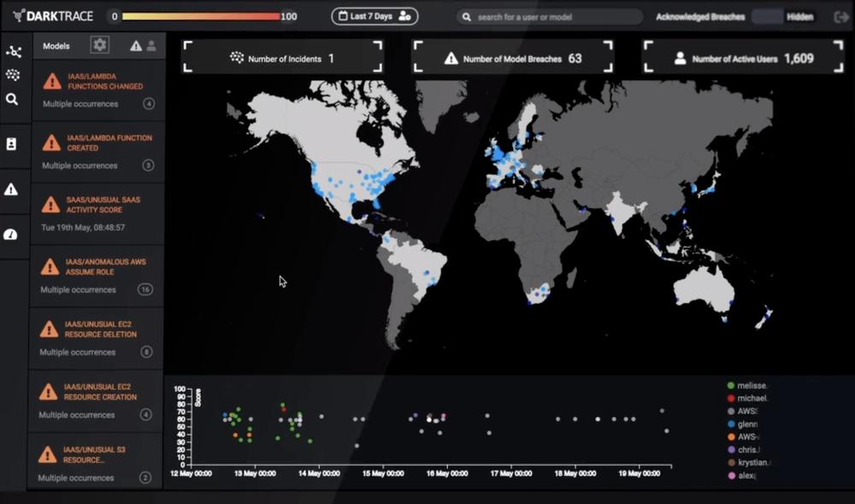Click the slider minimum value 0

pos(114,16)
